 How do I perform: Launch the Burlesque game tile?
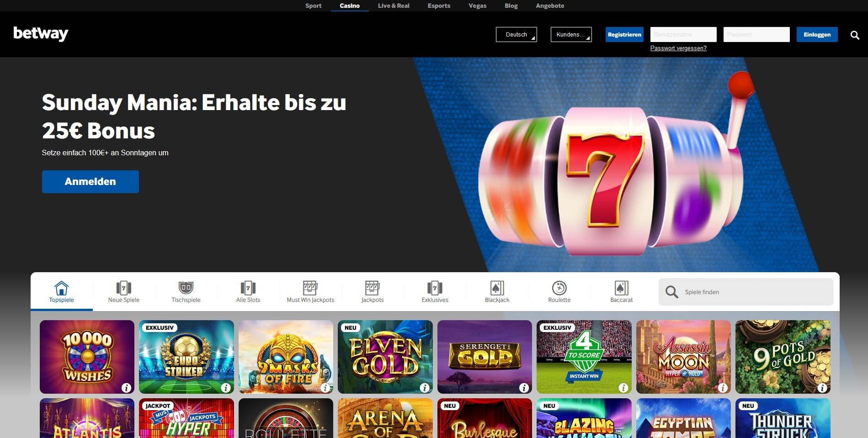pyautogui.click(x=485, y=418)
